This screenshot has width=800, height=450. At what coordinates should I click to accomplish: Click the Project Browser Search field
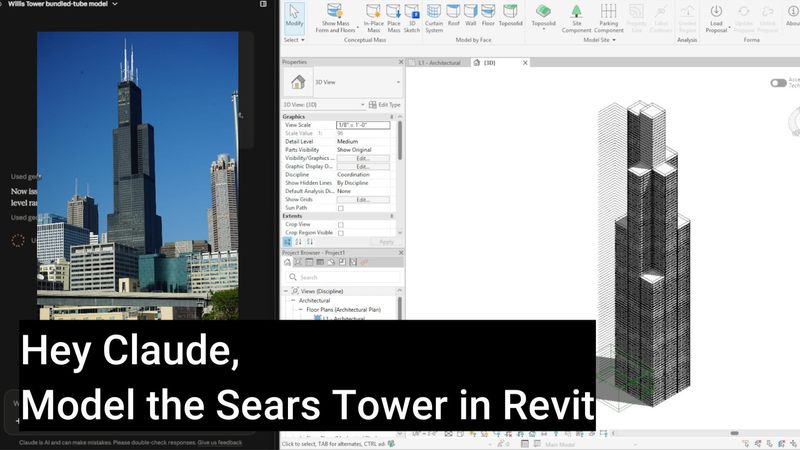(343, 277)
